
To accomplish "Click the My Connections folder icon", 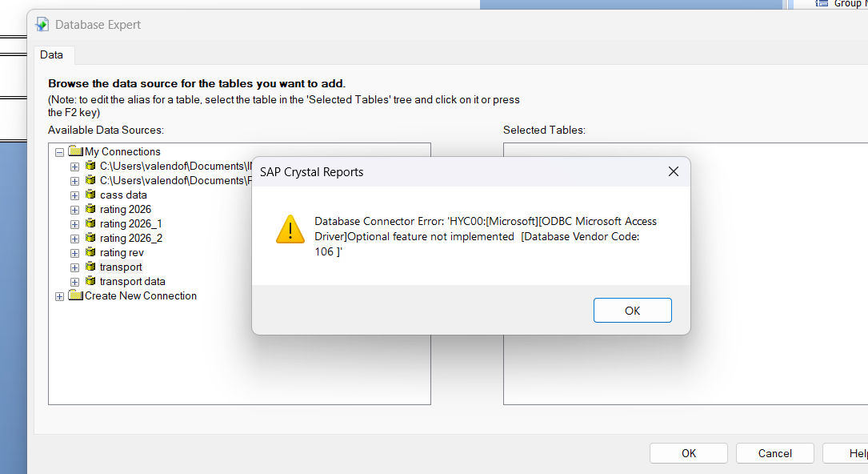I will point(75,151).
